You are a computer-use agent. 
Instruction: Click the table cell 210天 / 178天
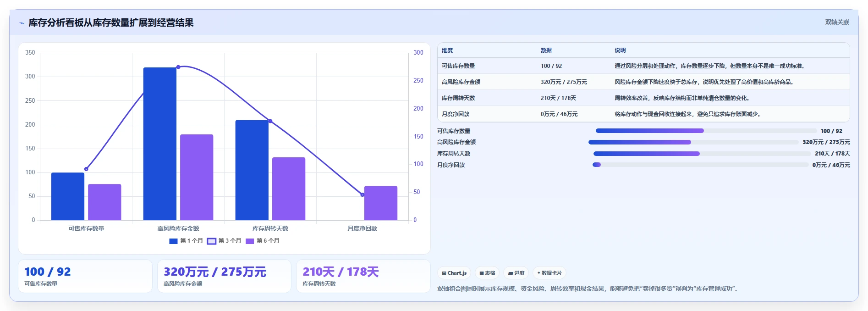[x=558, y=98]
